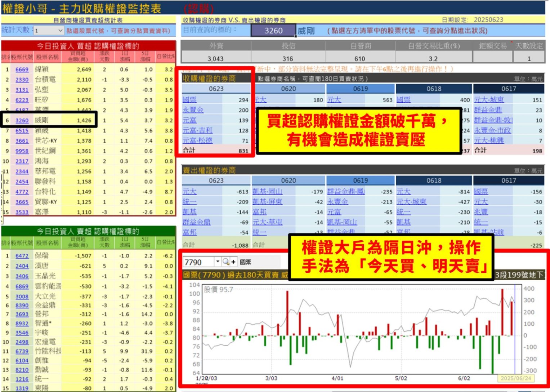This screenshot has width=550, height=392.
Task: Open stock code 6669 緯穎 link
Action: pyautogui.click(x=22, y=70)
